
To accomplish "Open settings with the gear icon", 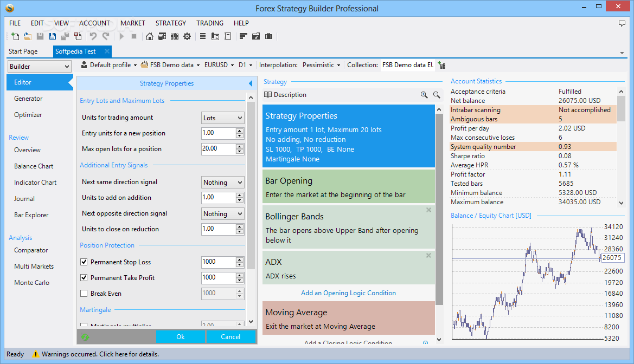I will 187,36.
